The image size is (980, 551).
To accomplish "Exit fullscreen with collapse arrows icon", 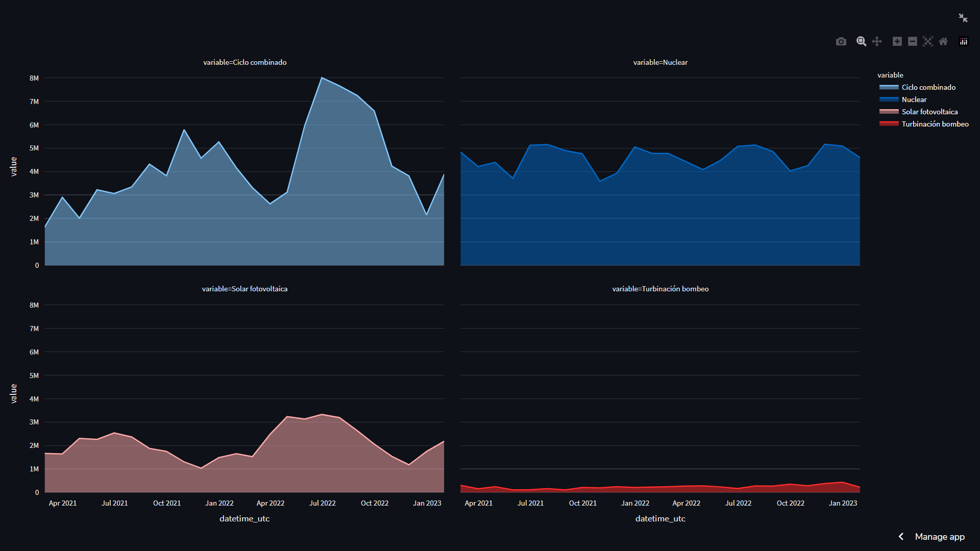I will (x=963, y=18).
